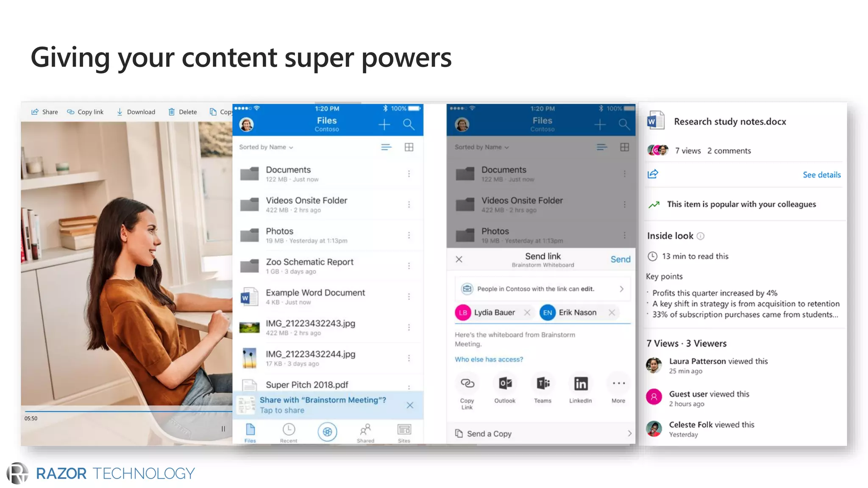
Task: Tap the plus icon to add a file
Action: pyautogui.click(x=384, y=124)
